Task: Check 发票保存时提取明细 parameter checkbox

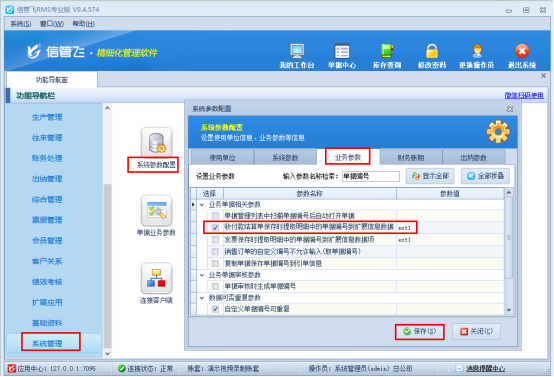Action: coord(215,240)
